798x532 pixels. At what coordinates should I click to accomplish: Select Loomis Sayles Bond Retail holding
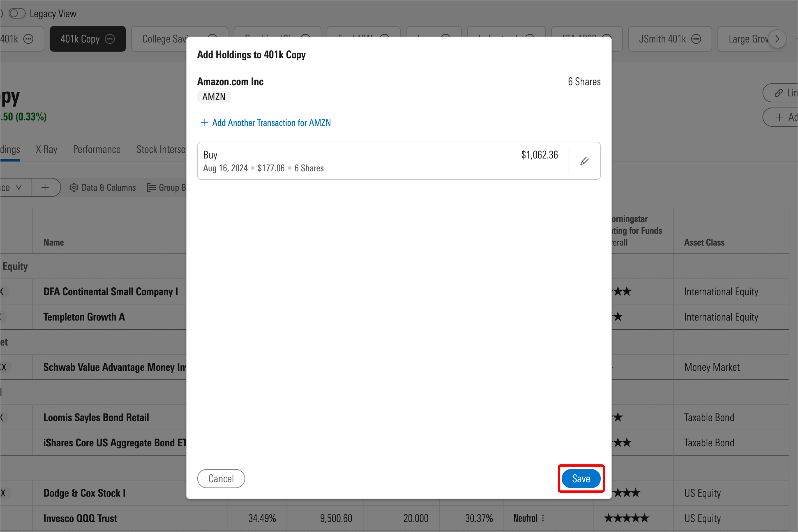click(96, 417)
